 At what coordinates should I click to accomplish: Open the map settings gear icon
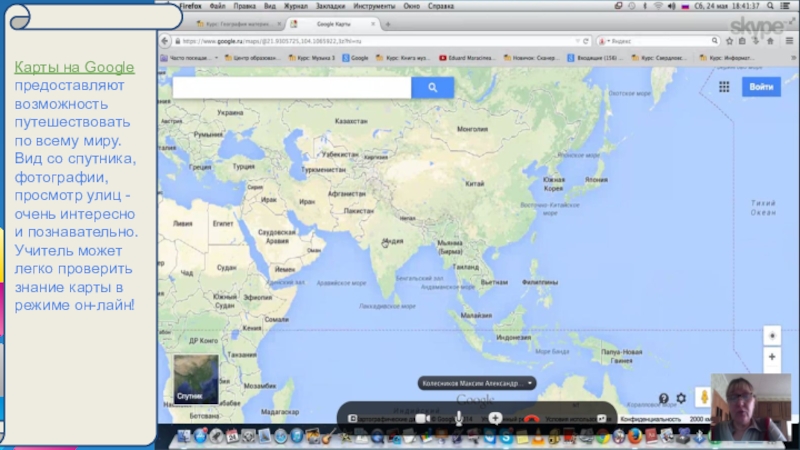click(681, 398)
